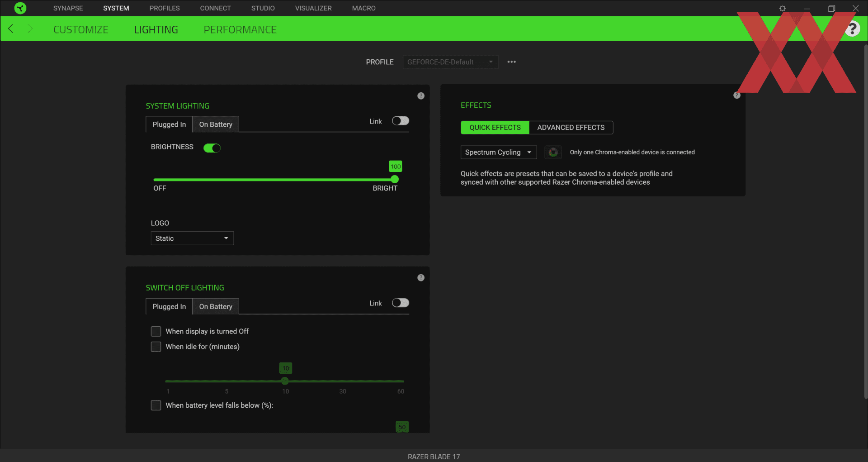The width and height of the screenshot is (868, 462).
Task: Click the '1' idle minutes mark
Action: (168, 391)
